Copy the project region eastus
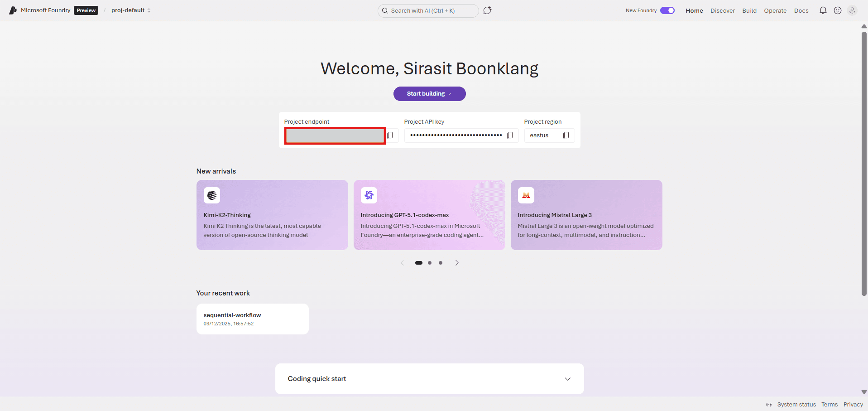The width and height of the screenshot is (868, 411). pyautogui.click(x=566, y=135)
